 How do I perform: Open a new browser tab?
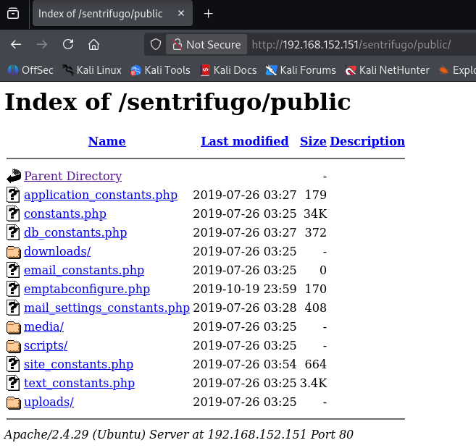pyautogui.click(x=208, y=14)
